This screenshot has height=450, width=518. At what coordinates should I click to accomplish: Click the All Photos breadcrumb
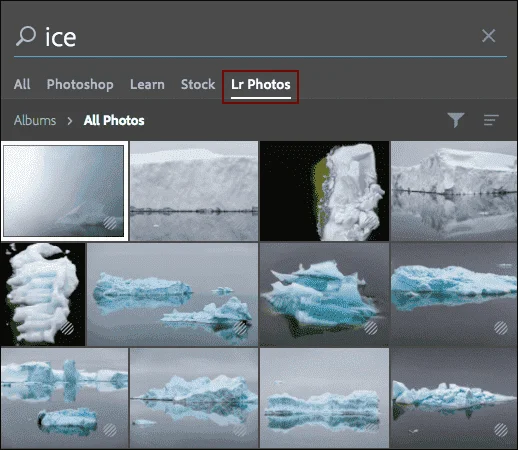pos(114,120)
